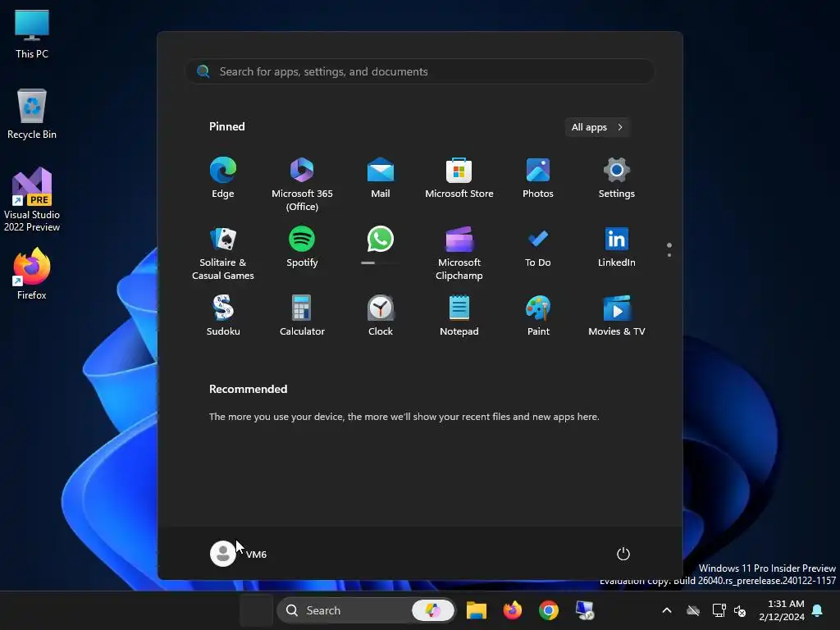This screenshot has width=840, height=630.
Task: Launch Notepad from pinned apps
Action: [459, 316]
